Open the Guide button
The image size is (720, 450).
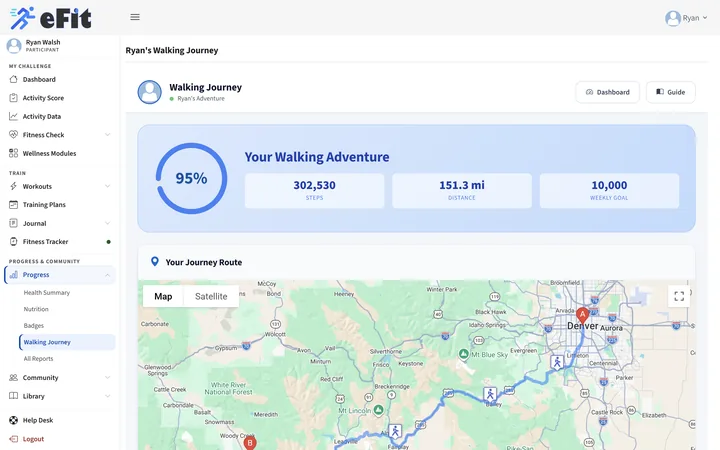[670, 92]
